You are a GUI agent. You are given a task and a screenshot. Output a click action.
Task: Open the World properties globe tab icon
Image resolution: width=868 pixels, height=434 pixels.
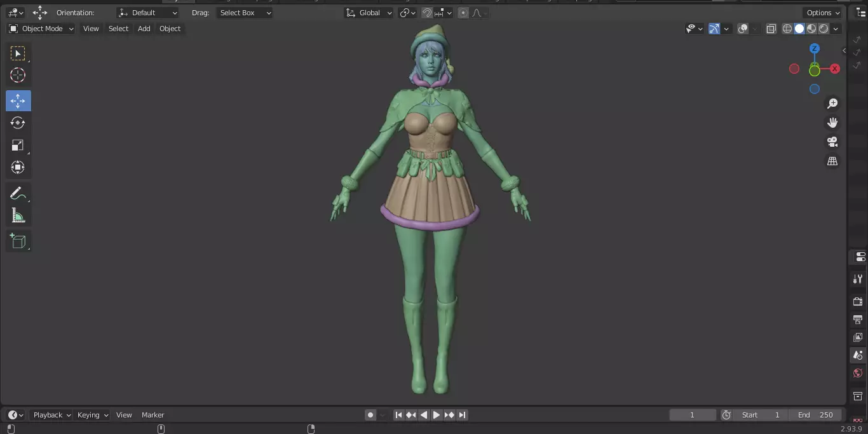tap(858, 373)
